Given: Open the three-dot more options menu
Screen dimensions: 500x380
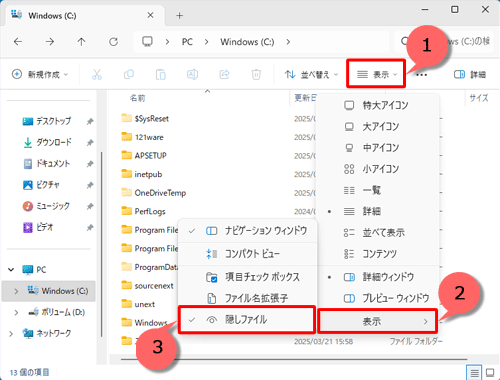Looking at the screenshot, I should (x=422, y=75).
